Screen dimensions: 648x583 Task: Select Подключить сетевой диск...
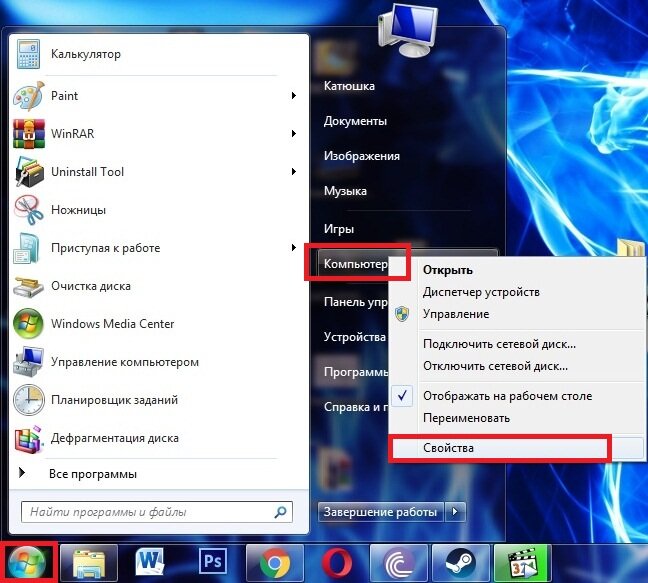pyautogui.click(x=499, y=344)
